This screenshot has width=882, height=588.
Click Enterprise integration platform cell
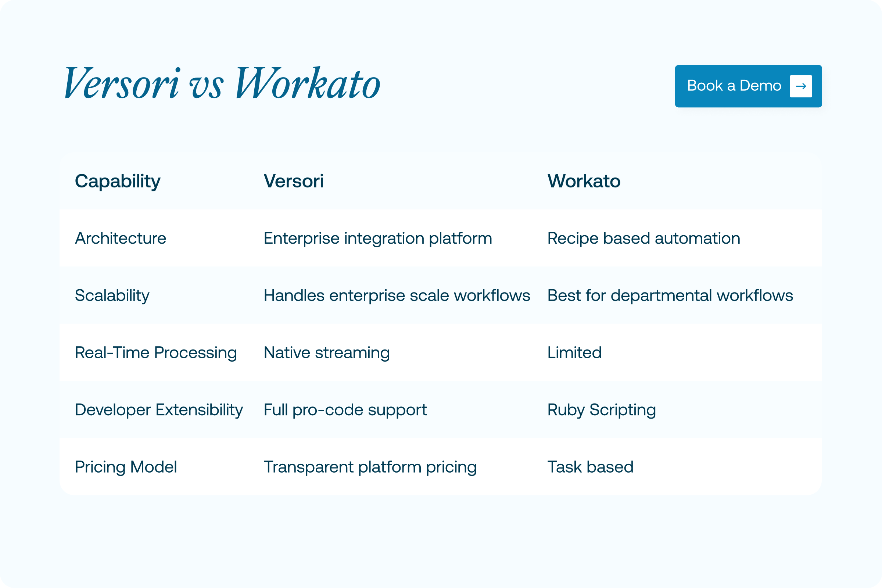[x=378, y=239]
